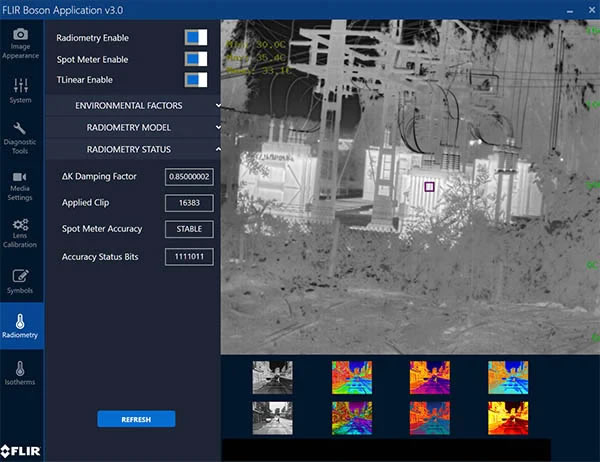This screenshot has height=462, width=600.
Task: Click the ΔK Damping Factor field
Action: pyautogui.click(x=189, y=177)
